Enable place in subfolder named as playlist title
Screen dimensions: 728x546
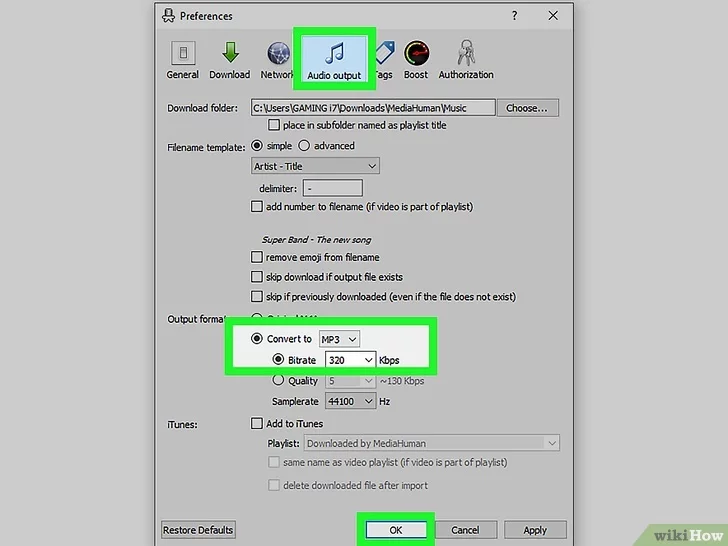(274, 125)
